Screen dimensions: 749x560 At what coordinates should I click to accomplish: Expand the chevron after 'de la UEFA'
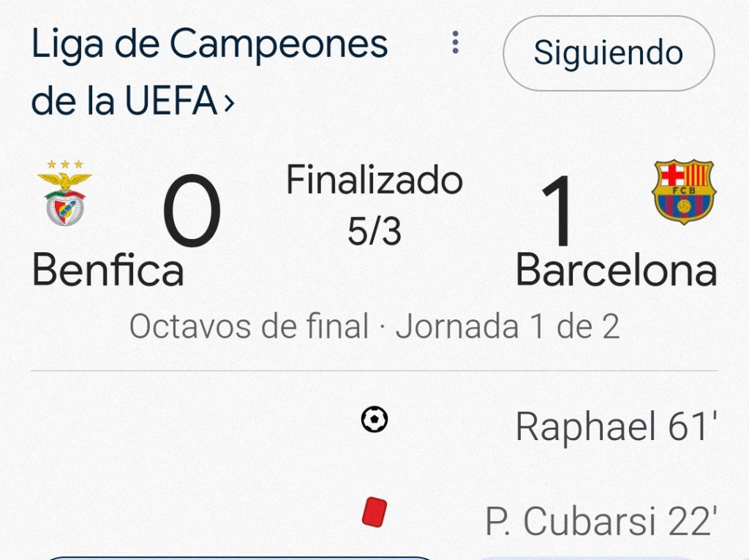point(228,102)
